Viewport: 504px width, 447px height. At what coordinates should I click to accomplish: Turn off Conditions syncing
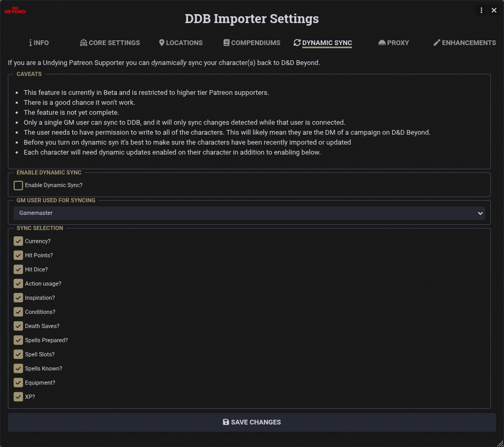pos(18,312)
